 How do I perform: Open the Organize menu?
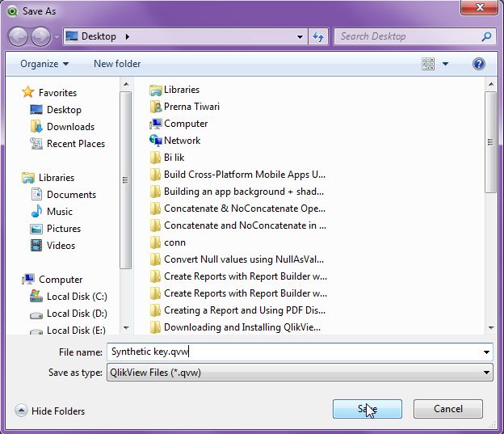click(44, 64)
